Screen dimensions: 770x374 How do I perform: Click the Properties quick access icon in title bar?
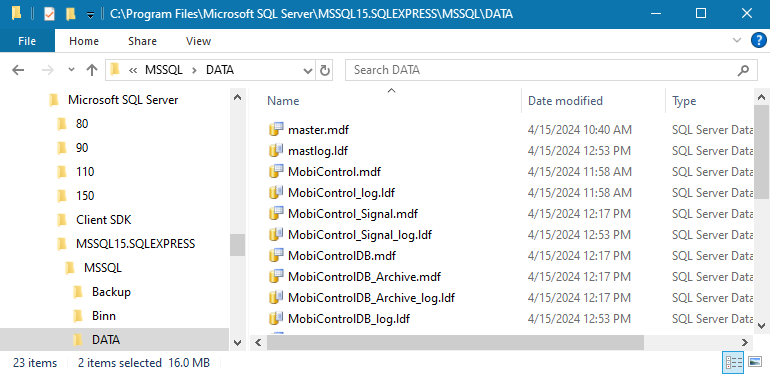50,14
